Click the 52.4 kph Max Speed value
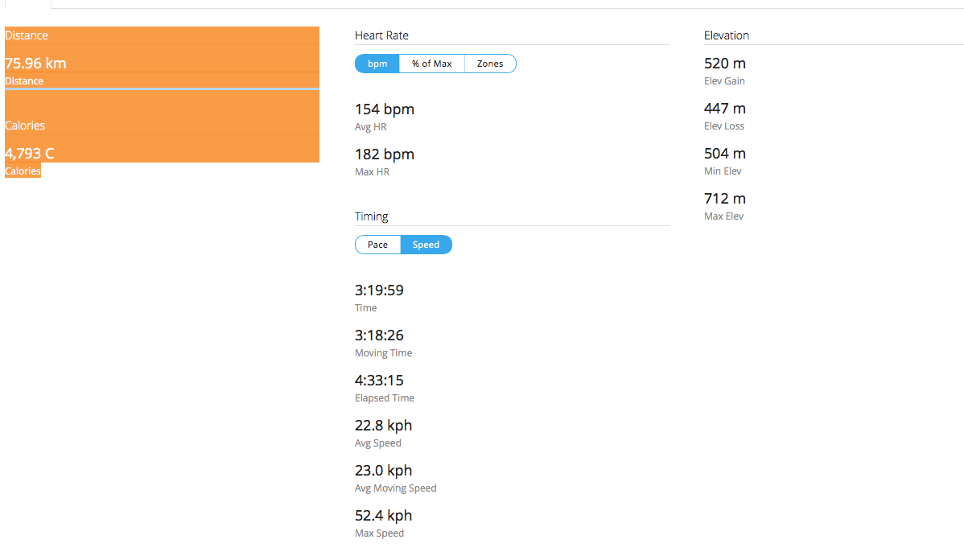Image resolution: width=964 pixels, height=560 pixels. [383, 516]
